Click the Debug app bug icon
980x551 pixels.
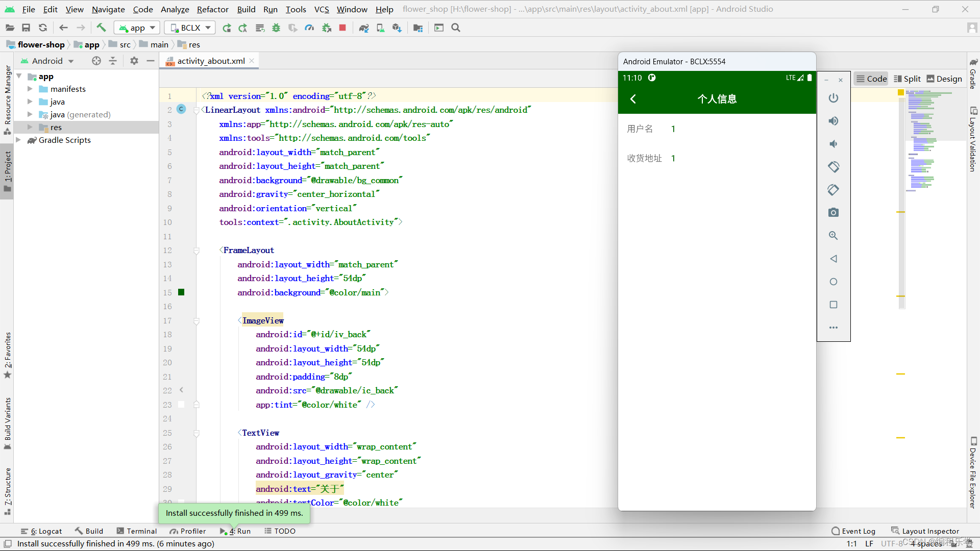pos(276,28)
